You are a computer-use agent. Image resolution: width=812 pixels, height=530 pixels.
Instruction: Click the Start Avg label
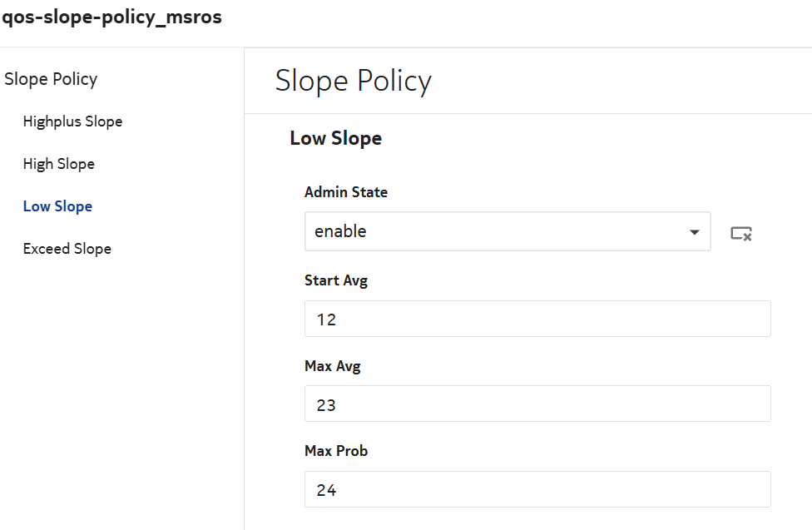336,280
